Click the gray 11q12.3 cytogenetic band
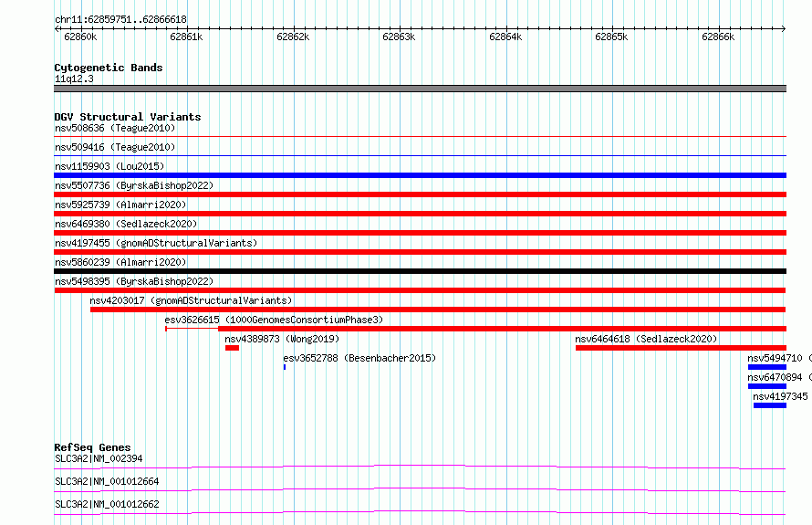812x525 pixels. 420,89
